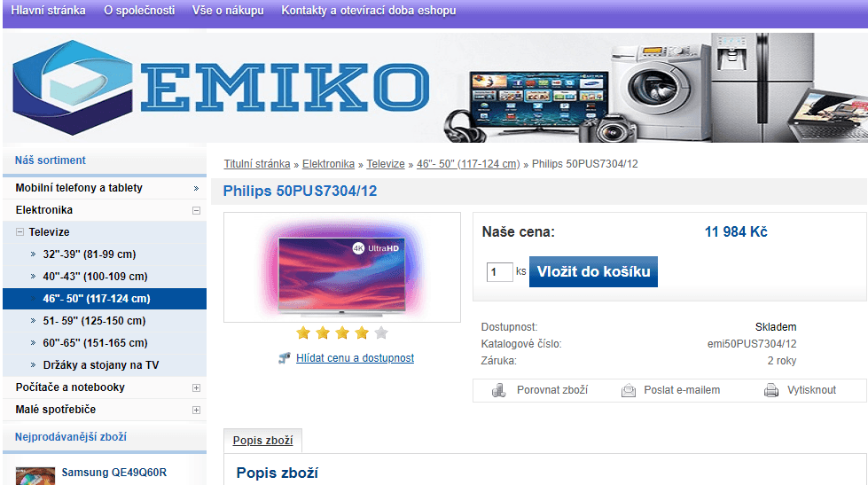This screenshot has width=868, height=485.
Task: Open Vše o nákupu menu item
Action: coord(228,11)
